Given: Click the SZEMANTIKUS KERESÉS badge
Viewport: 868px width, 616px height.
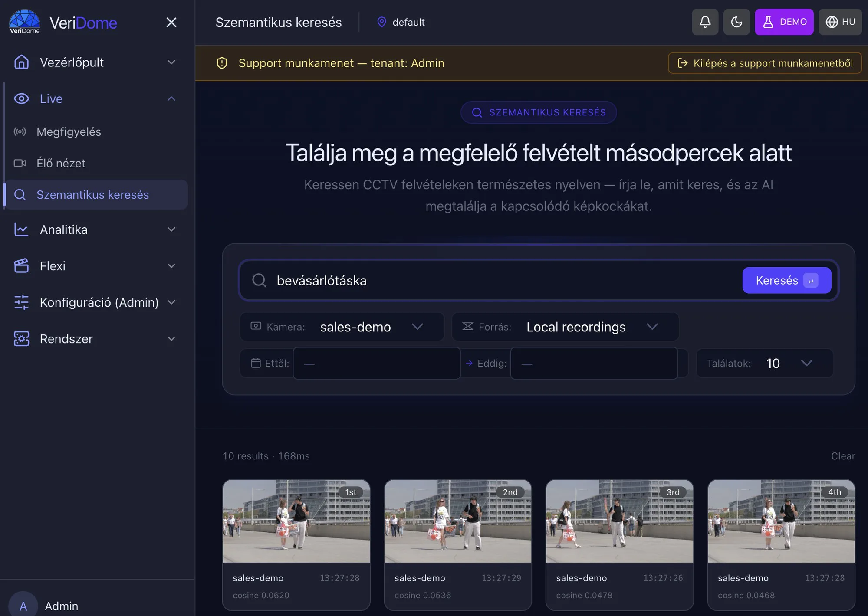Looking at the screenshot, I should point(539,112).
